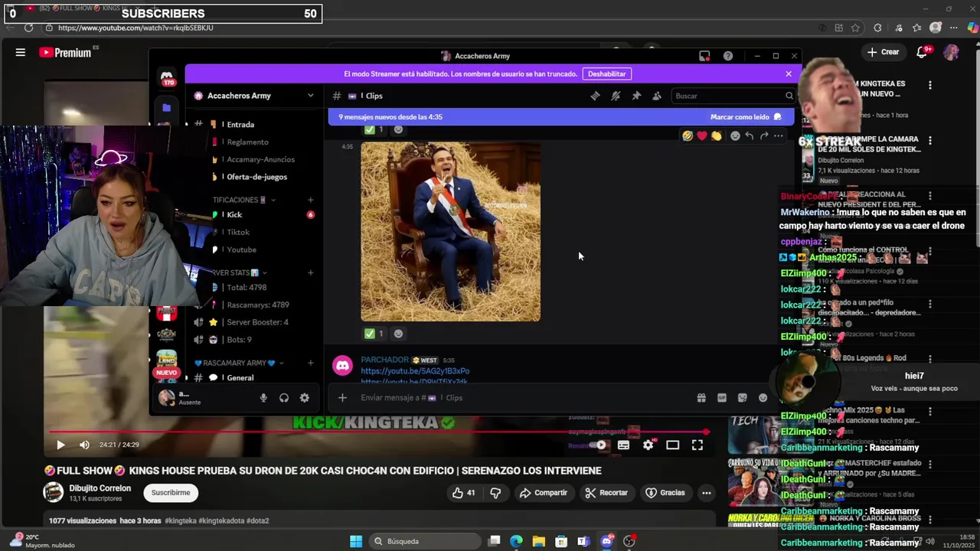The image size is (980, 551).
Task: Collapse the TIFICACIONES category chevron
Action: [273, 200]
